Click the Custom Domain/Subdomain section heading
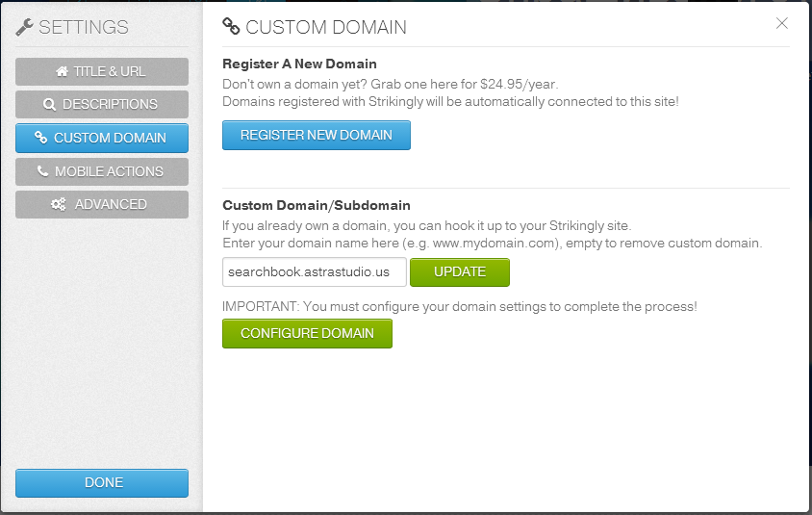Image resolution: width=812 pixels, height=515 pixels. (x=317, y=205)
